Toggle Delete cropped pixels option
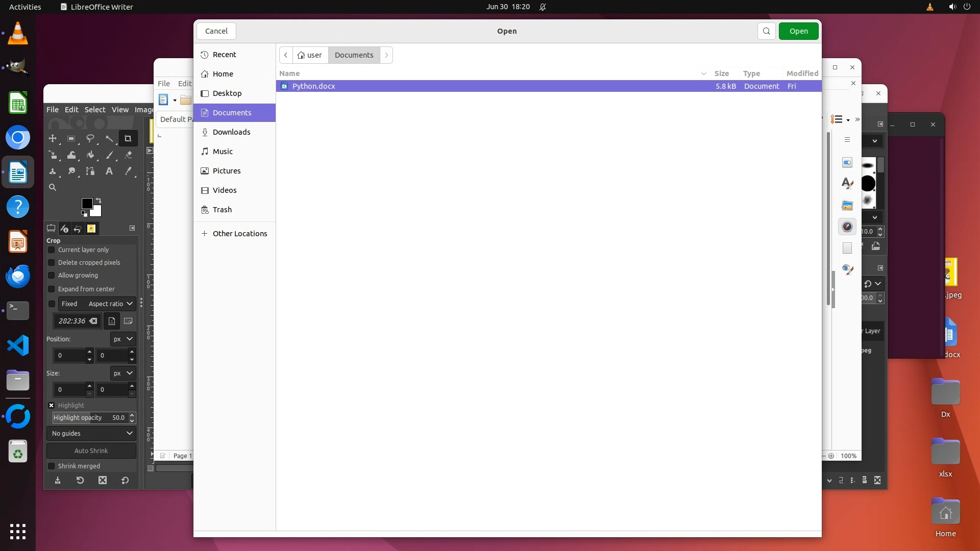The image size is (980, 551). [52, 263]
